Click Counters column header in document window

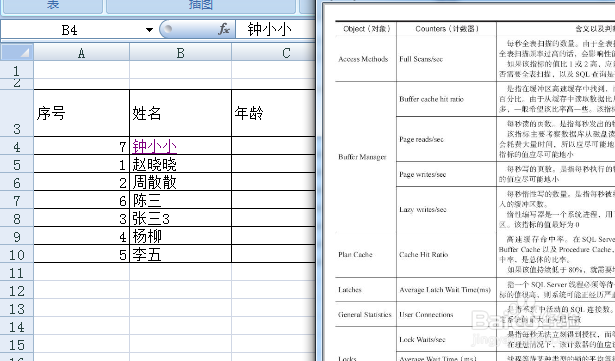tap(447, 29)
